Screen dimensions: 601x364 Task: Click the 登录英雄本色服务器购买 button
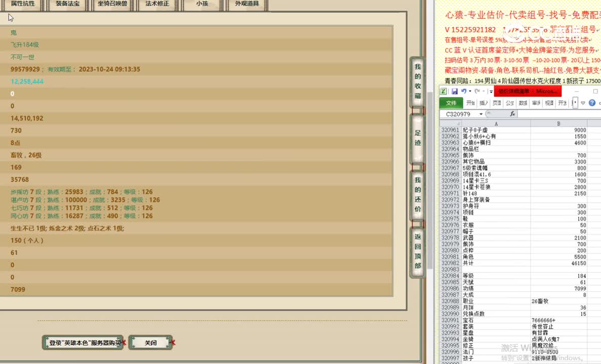[x=82, y=342]
